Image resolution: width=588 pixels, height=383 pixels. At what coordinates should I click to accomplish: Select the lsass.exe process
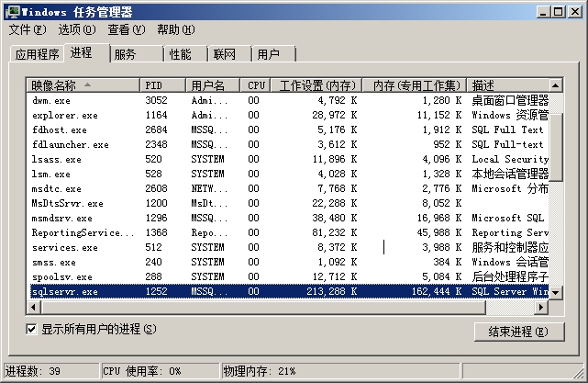pos(289,159)
